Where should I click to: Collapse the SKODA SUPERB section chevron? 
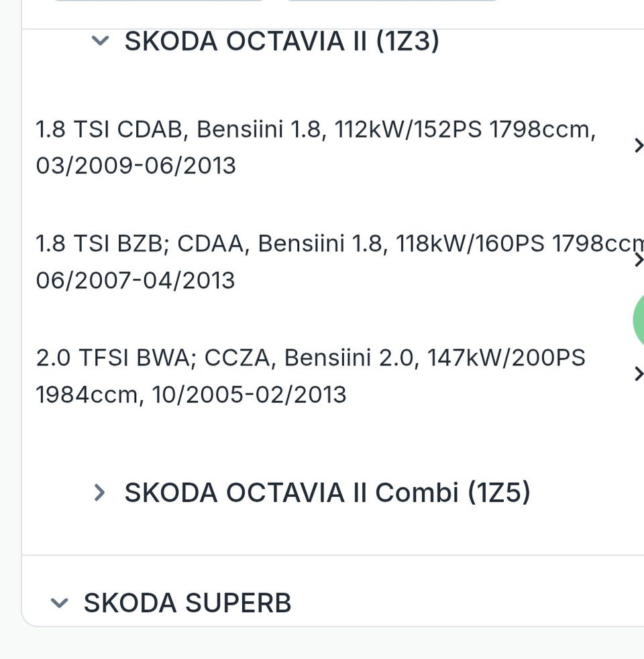[59, 603]
